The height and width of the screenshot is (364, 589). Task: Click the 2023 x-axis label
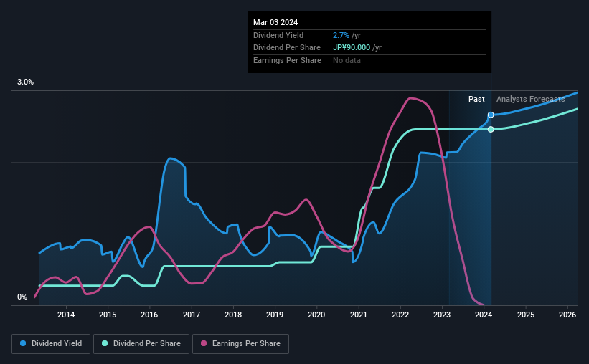(x=442, y=315)
